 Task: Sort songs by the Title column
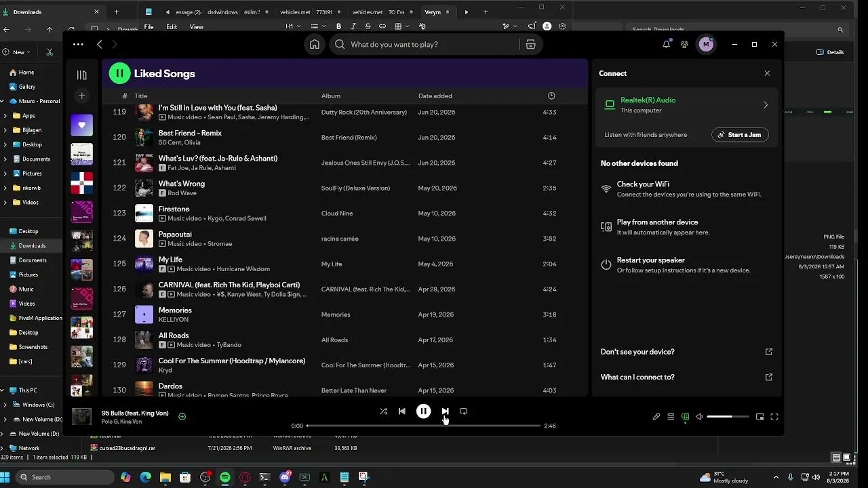click(x=140, y=96)
